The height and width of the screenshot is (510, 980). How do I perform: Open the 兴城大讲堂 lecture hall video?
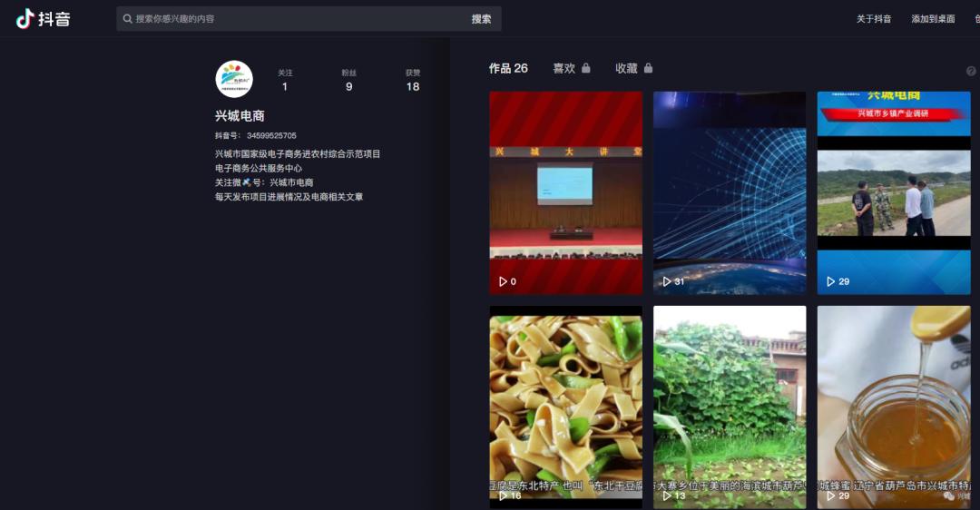click(565, 193)
